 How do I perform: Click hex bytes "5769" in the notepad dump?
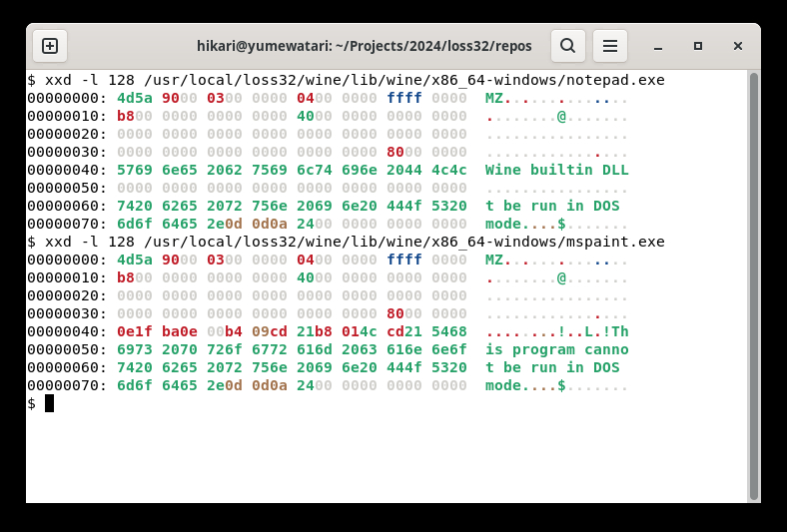tap(135, 170)
